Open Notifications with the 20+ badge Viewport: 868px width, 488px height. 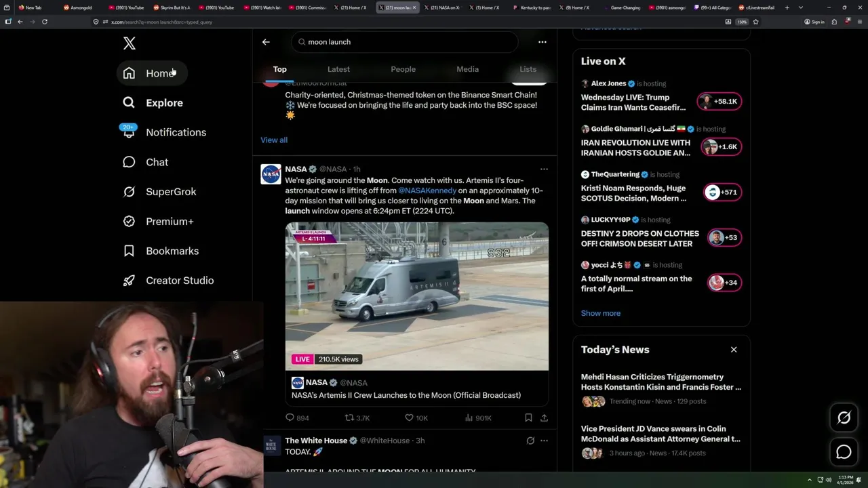click(x=164, y=132)
